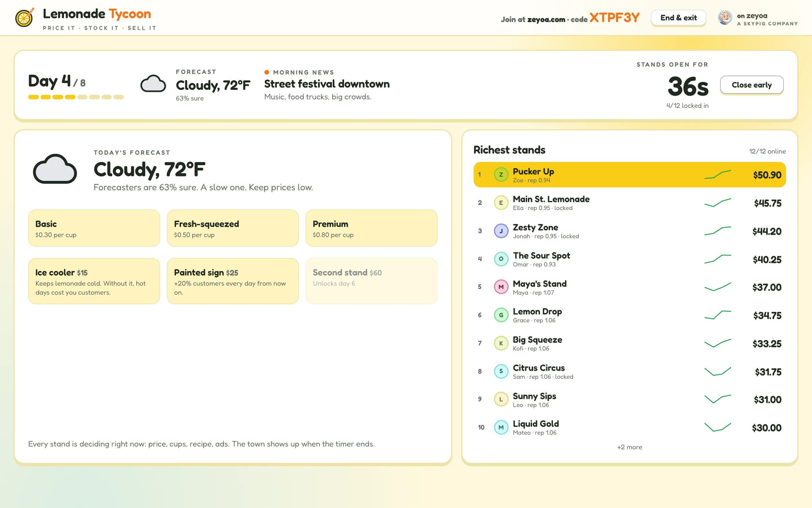
Task: Select the Basic recipe card
Action: pos(94,228)
